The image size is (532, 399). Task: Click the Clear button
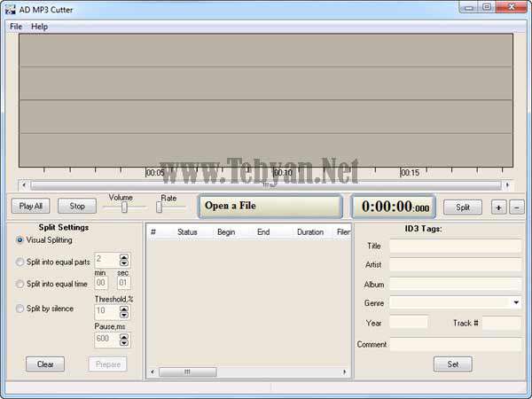tap(45, 364)
